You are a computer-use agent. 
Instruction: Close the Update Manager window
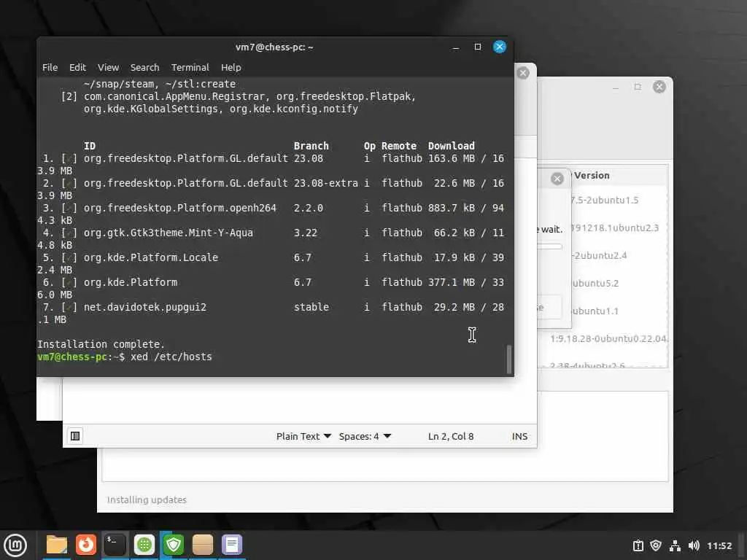point(659,87)
